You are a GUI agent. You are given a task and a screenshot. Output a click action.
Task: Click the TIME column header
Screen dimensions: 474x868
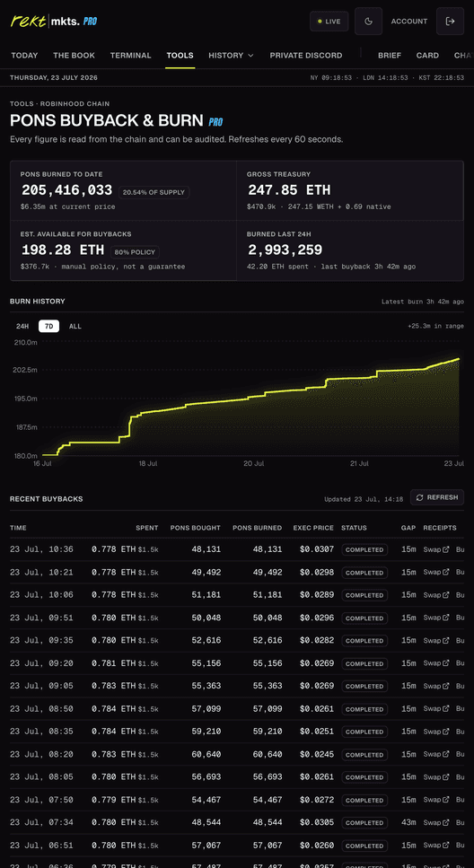pyautogui.click(x=18, y=528)
